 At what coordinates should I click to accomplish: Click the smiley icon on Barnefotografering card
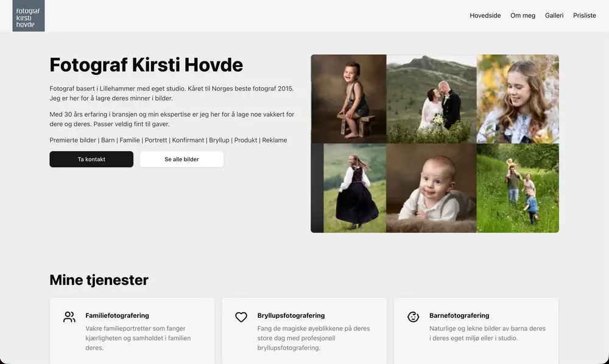coord(414,317)
